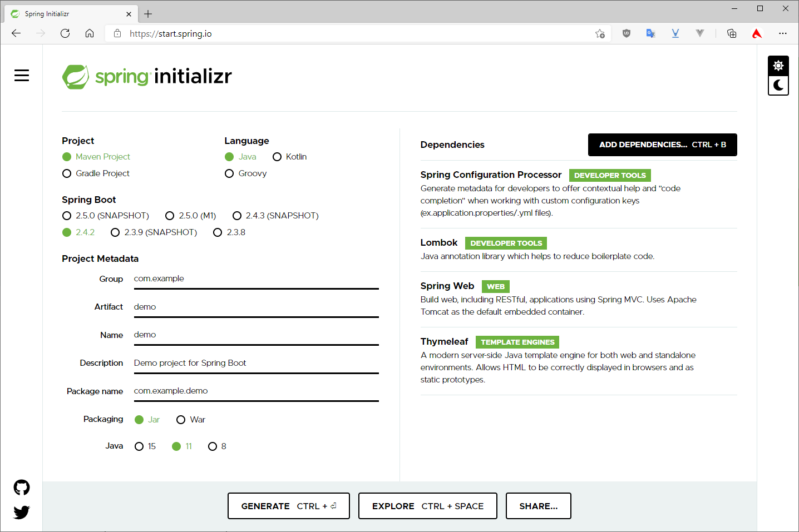The height and width of the screenshot is (532, 799).
Task: Add this page to favorites
Action: (600, 33)
